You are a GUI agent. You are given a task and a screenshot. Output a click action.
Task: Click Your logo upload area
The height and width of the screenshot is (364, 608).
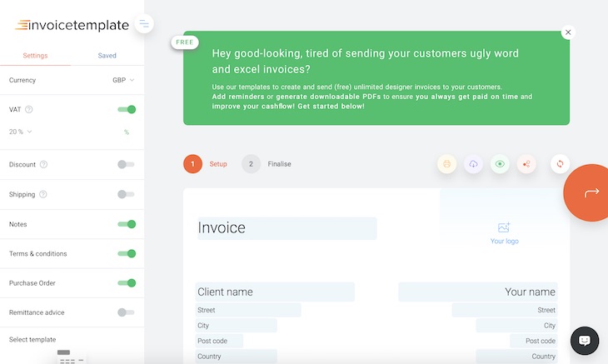504,233
